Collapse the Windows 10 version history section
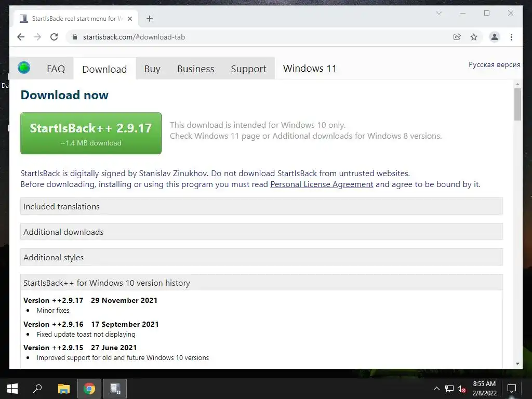532x399 pixels. pos(261,283)
